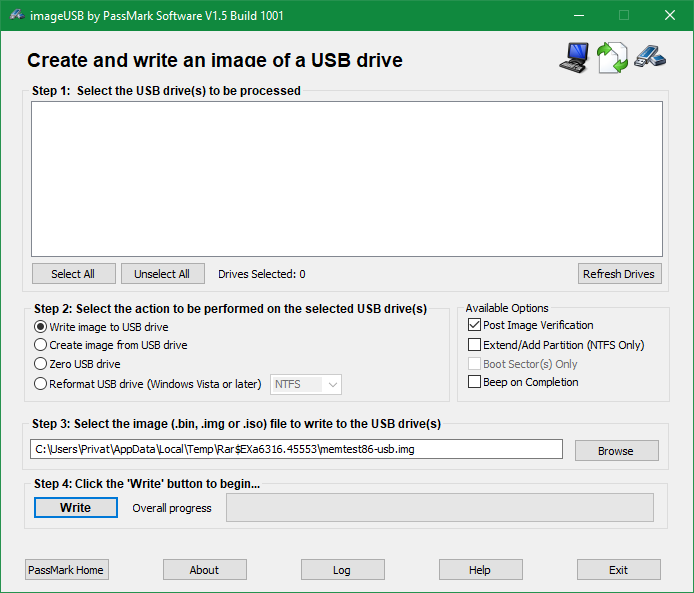
Task: Click the imageUSB title bar app icon
Action: 17,15
